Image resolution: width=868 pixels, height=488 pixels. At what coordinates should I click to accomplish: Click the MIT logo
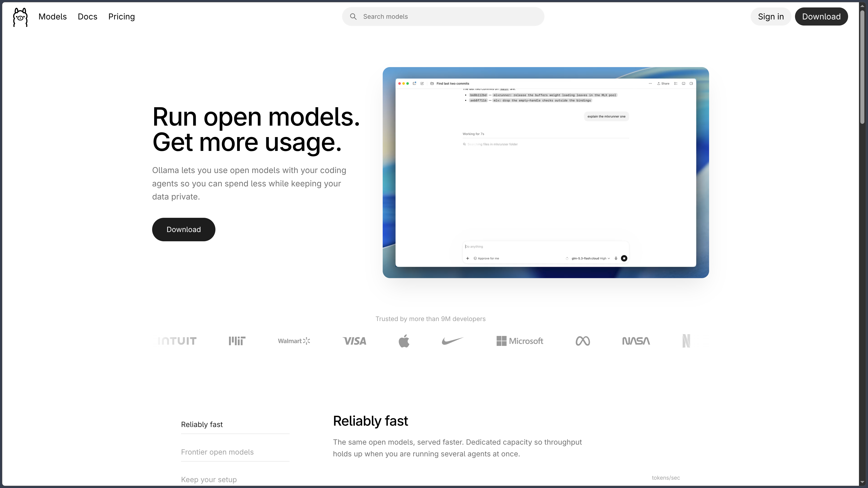pyautogui.click(x=237, y=341)
